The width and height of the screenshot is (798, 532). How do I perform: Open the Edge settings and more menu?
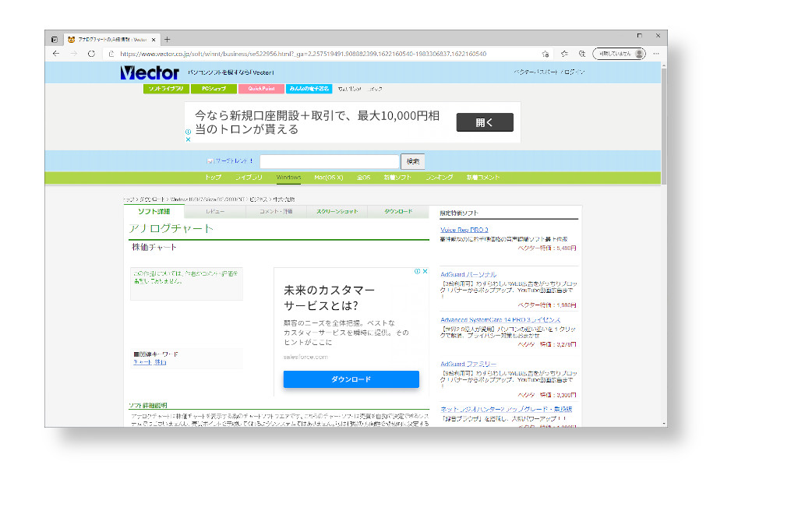click(656, 54)
